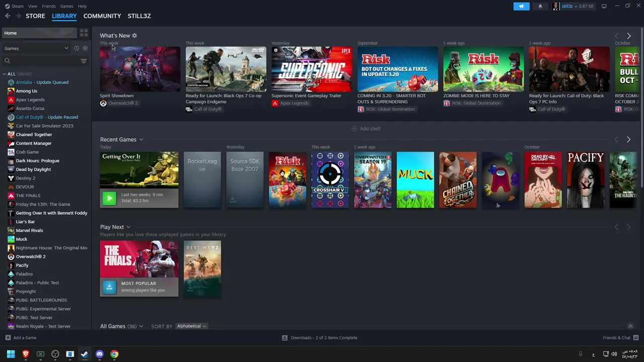Viewport: 644px width, 362px height.
Task: Open Muck game cover
Action: point(415,180)
